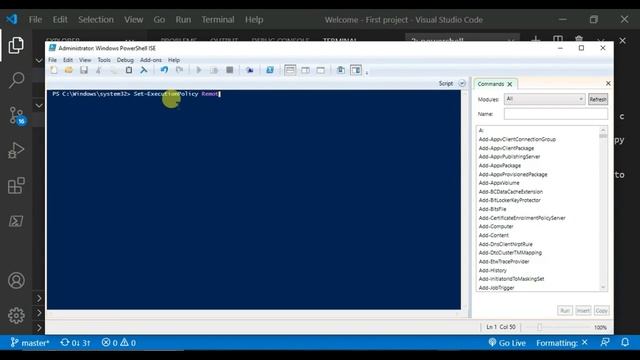Click the Save script icon
The width and height of the screenshot is (640, 360).
click(x=84, y=70)
